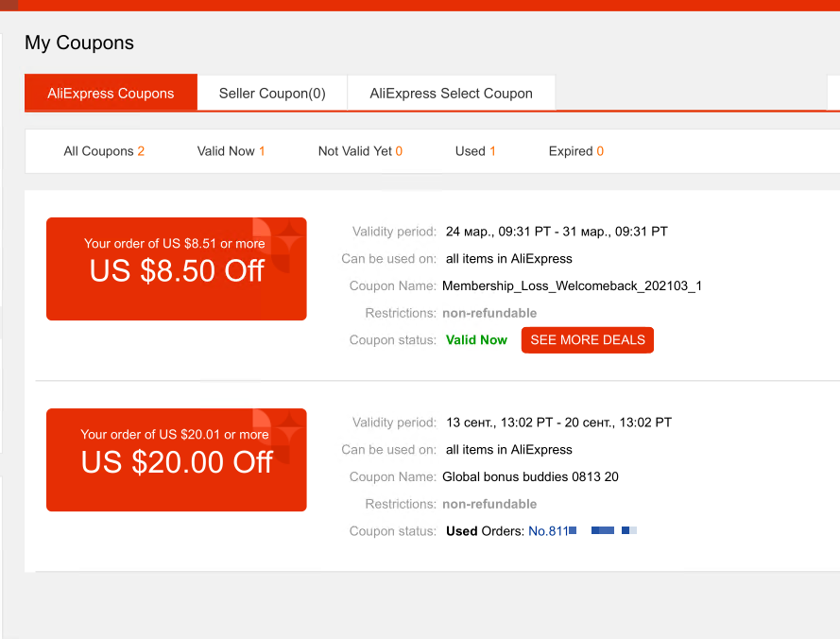Show Used coupons filter

pos(475,151)
